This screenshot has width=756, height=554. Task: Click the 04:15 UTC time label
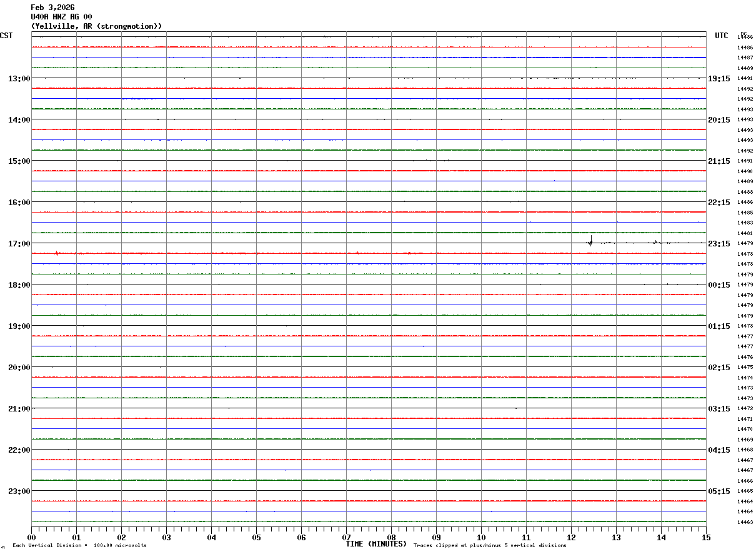point(719,450)
